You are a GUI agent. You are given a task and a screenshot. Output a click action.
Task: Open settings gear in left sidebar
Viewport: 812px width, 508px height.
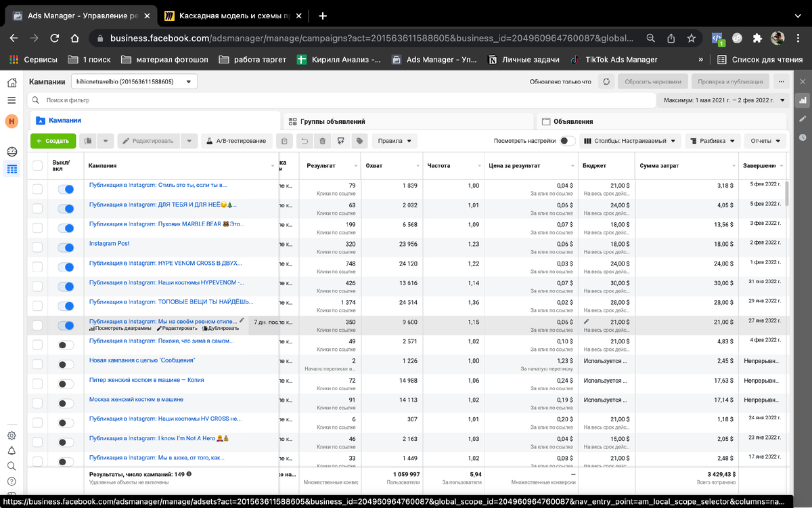[x=12, y=436]
